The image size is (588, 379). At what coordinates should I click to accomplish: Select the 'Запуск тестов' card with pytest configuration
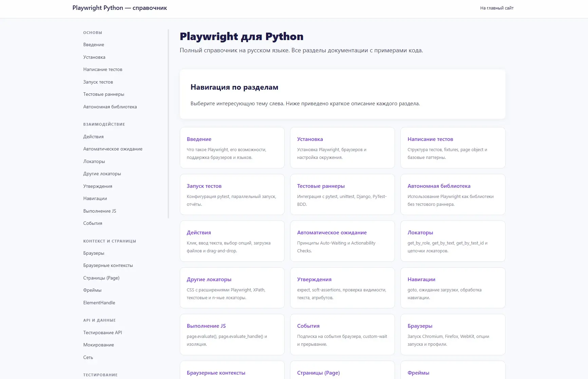click(232, 195)
